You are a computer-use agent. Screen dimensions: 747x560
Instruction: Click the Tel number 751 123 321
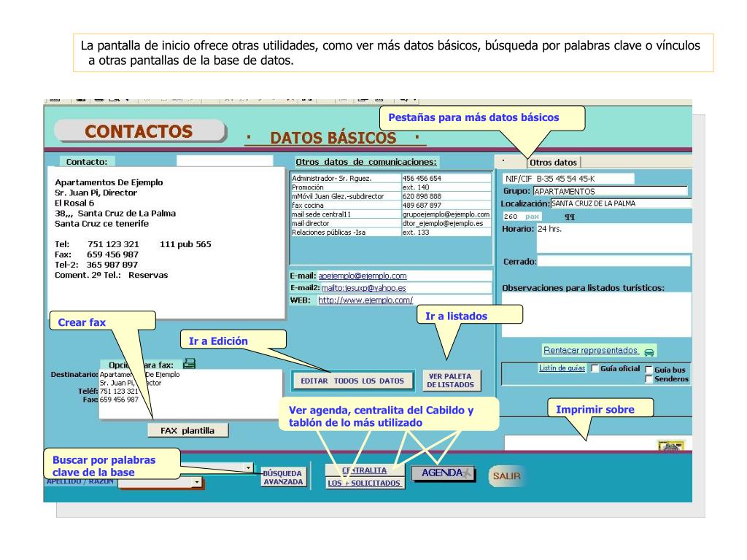click(113, 244)
